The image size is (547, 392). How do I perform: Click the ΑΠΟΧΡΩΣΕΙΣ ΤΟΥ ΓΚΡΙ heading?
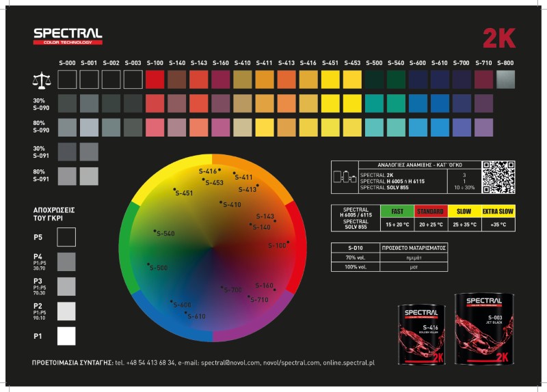coord(54,214)
